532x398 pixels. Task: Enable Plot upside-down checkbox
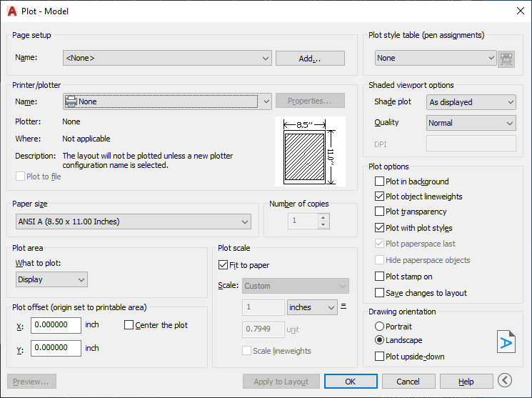(x=380, y=357)
